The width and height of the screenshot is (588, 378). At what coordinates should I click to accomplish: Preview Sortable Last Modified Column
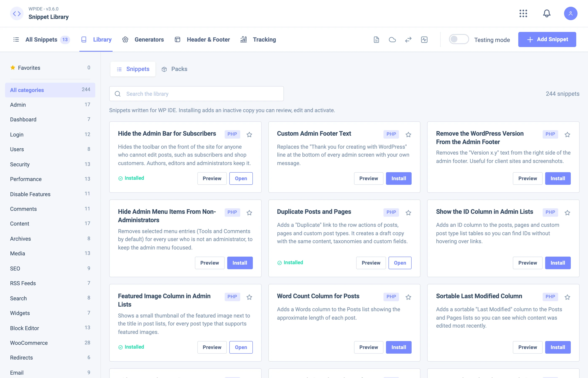click(527, 347)
